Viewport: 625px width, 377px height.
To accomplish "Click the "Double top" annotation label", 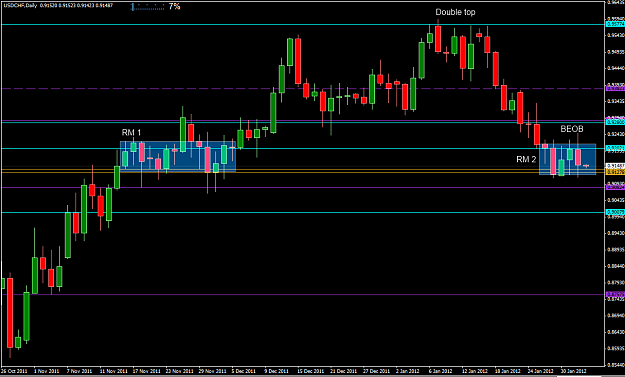I will pos(455,12).
